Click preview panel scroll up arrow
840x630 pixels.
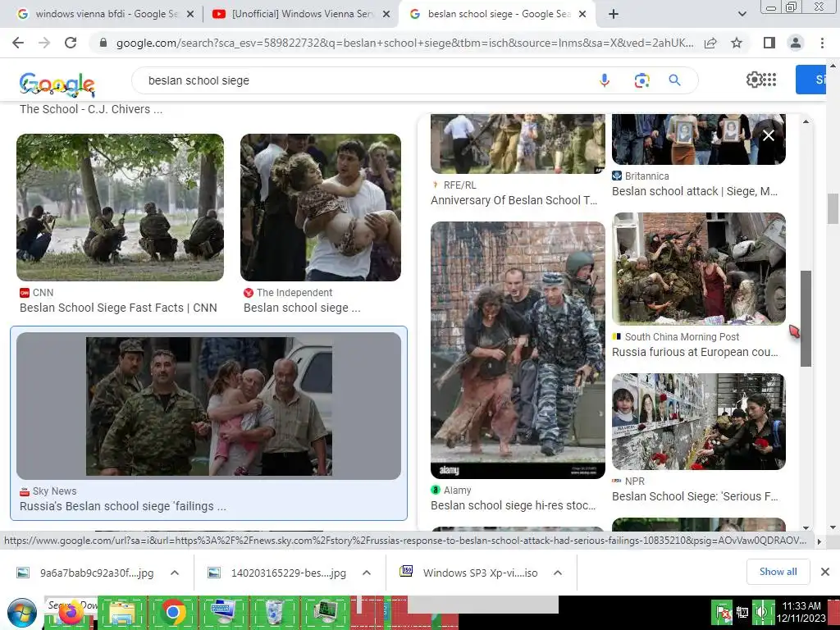(806, 121)
